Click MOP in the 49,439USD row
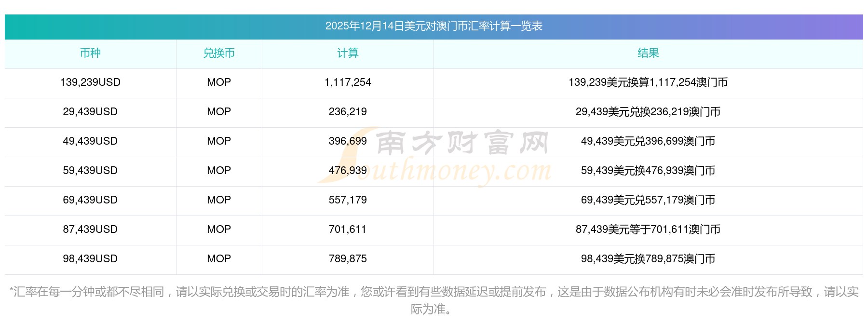Image resolution: width=868 pixels, height=324 pixels. tap(219, 141)
